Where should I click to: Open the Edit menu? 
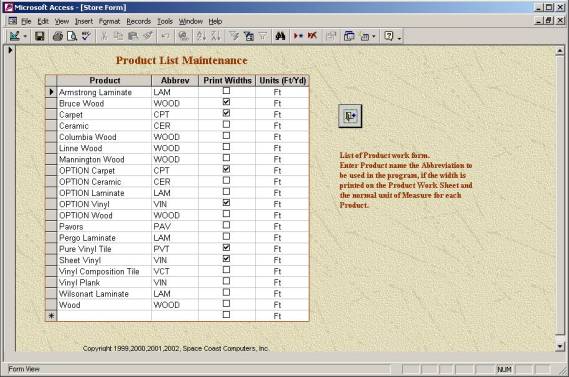pyautogui.click(x=43, y=21)
